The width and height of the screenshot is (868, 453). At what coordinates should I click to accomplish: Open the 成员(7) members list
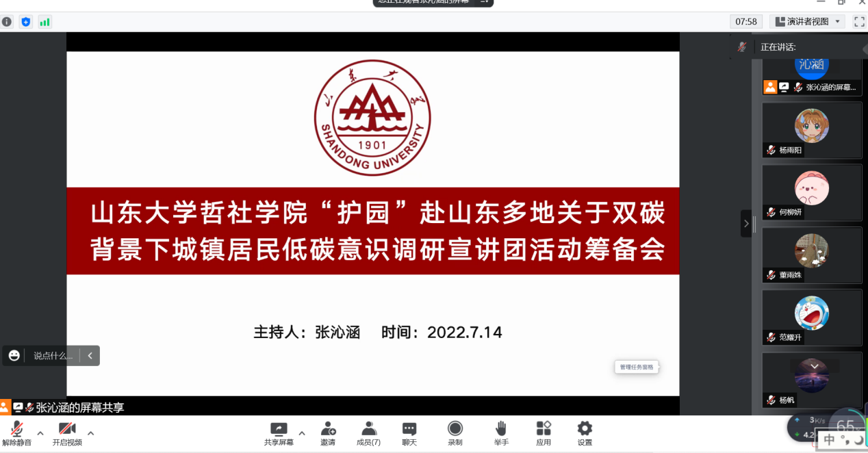tap(368, 433)
